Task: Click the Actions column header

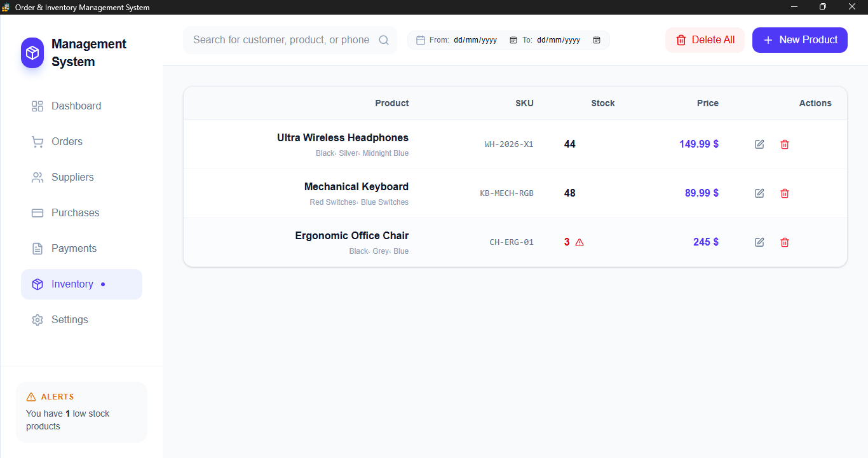Action: [815, 103]
